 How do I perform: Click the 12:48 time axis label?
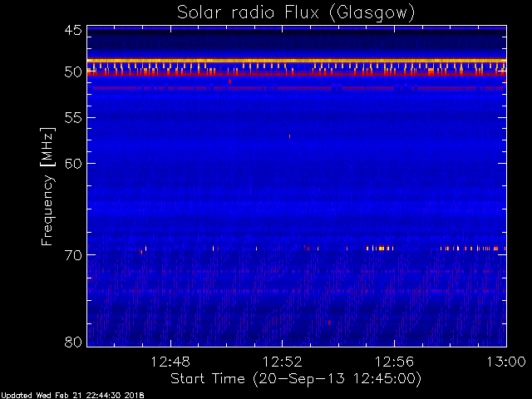(170, 362)
